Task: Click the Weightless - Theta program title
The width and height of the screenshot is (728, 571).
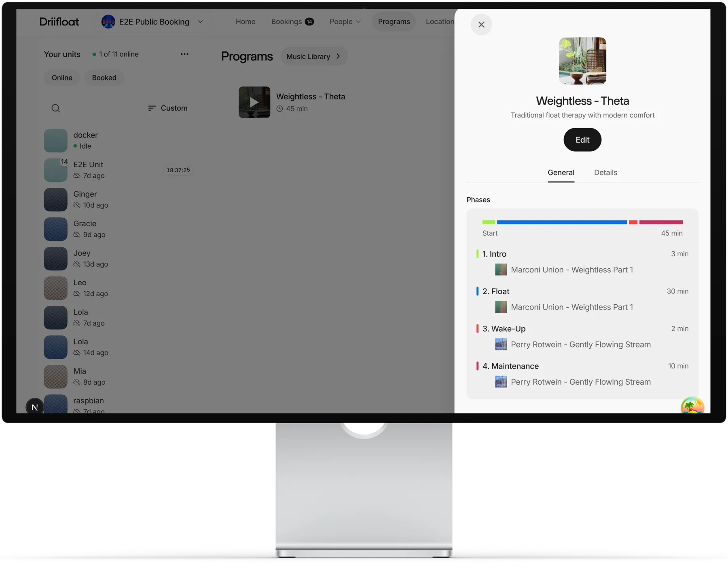Action: click(311, 97)
